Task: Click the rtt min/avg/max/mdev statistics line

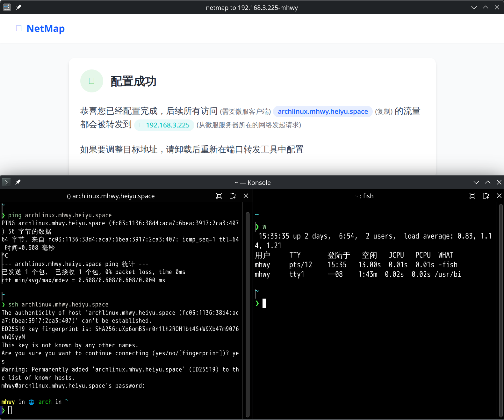Action: [83, 280]
